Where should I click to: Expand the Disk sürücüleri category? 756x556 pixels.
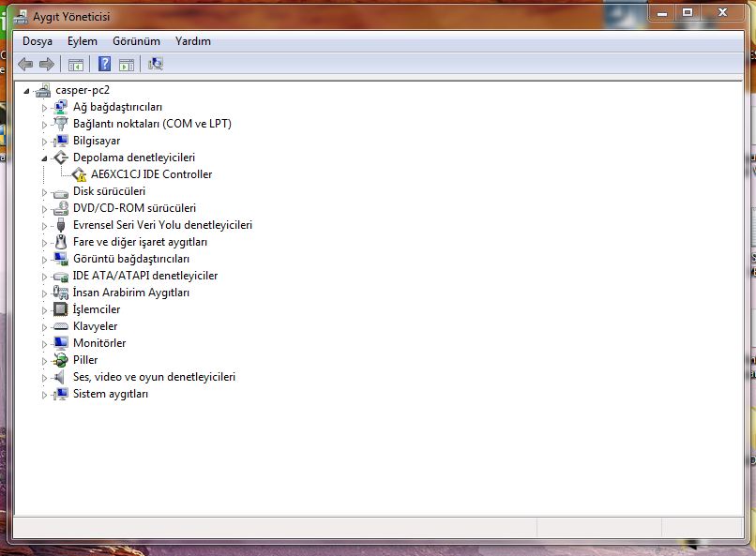[x=43, y=192]
